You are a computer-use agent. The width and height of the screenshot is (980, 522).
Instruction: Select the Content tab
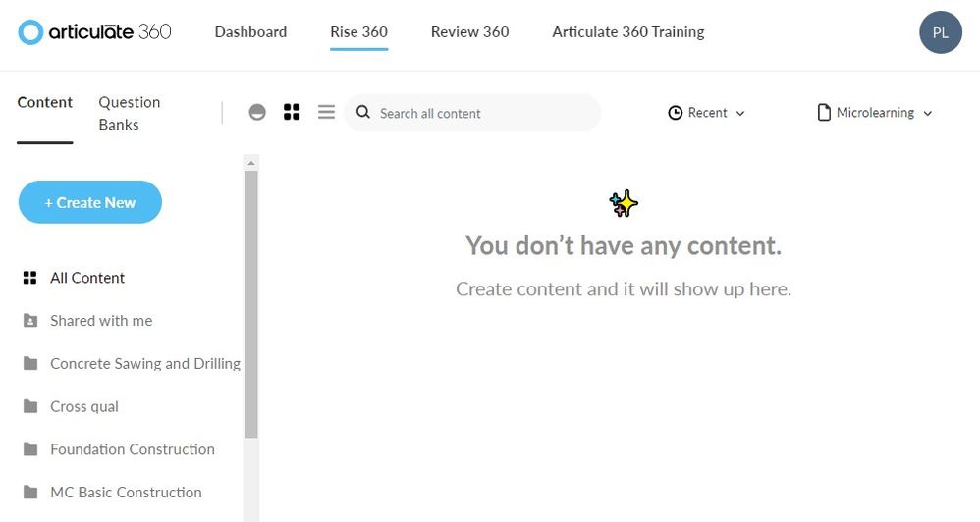[44, 102]
